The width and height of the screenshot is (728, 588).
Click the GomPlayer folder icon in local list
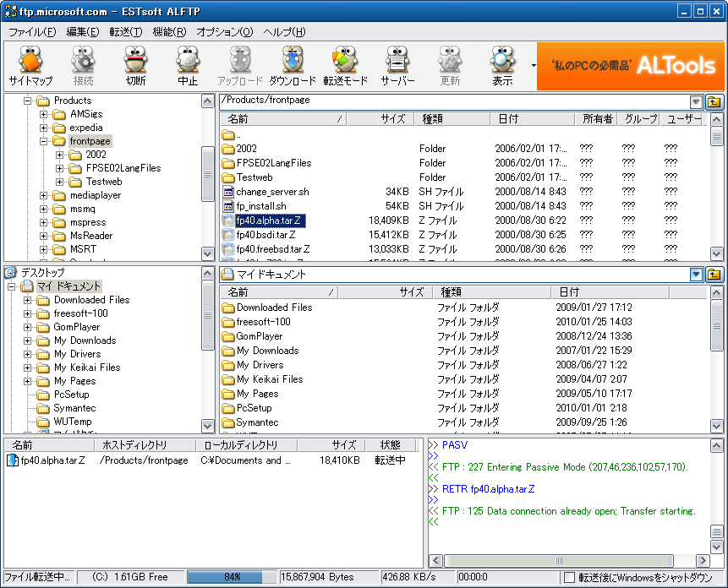[228, 336]
